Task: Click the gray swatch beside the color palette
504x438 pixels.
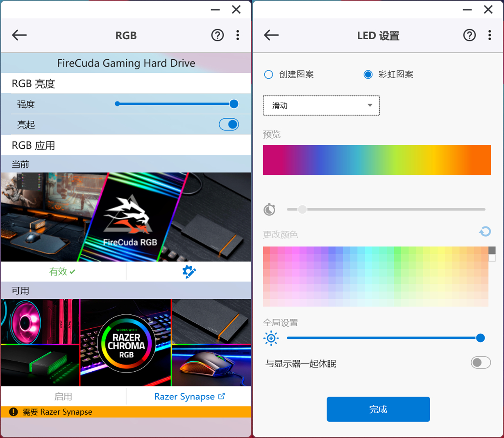Action: 492,250
